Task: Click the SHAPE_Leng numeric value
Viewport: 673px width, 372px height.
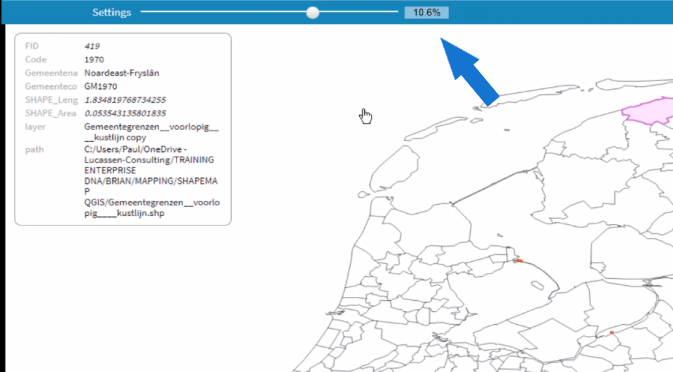Action: click(x=125, y=100)
